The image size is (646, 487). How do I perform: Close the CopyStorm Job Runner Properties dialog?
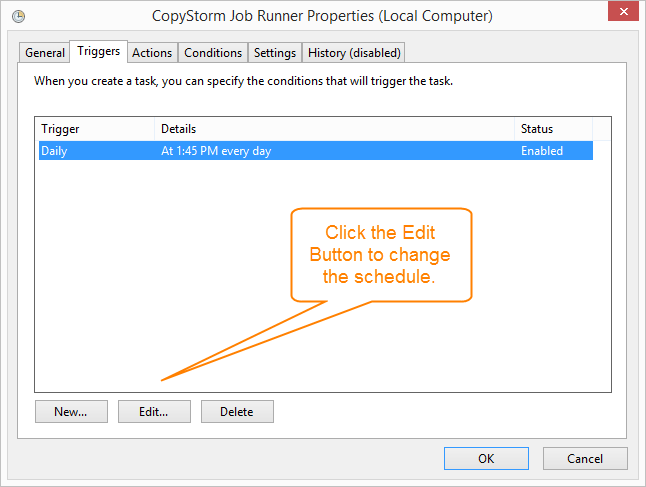point(623,11)
